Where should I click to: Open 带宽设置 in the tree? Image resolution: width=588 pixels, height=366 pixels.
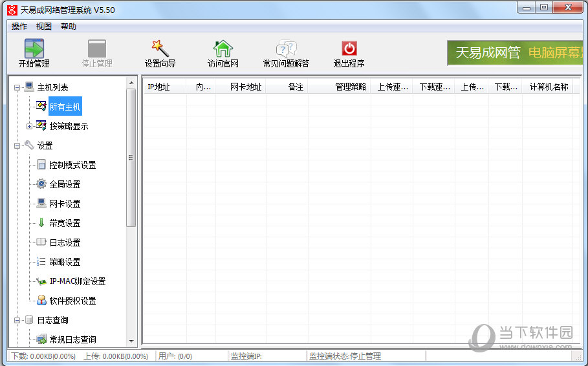[x=65, y=223]
